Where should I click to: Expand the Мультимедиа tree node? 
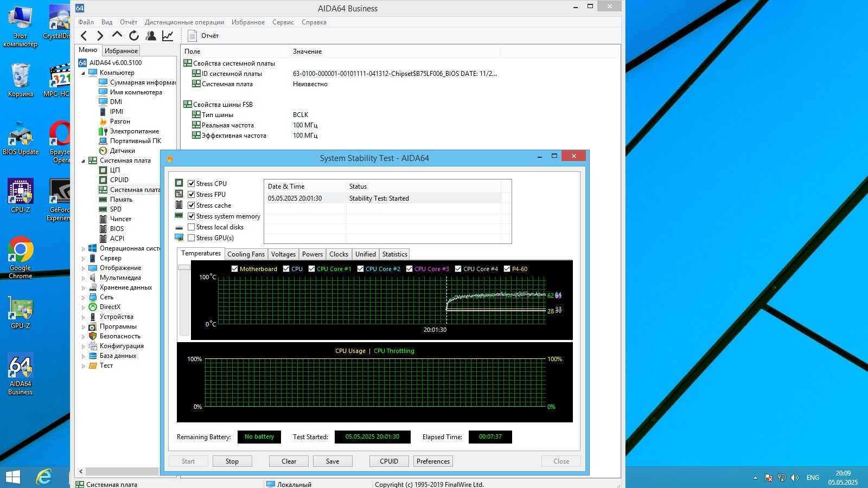pos(83,278)
